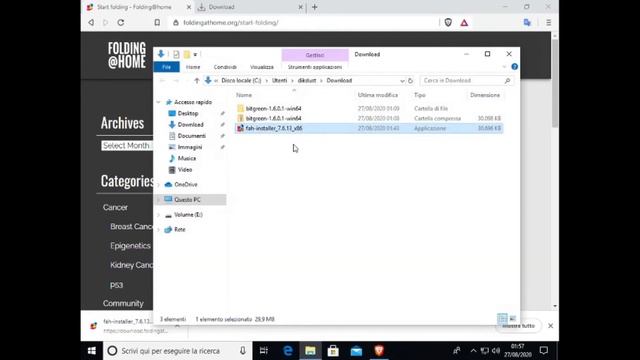640x360 pixels.
Task: Collapse the Accesso rapido tree node
Action: click(x=159, y=102)
